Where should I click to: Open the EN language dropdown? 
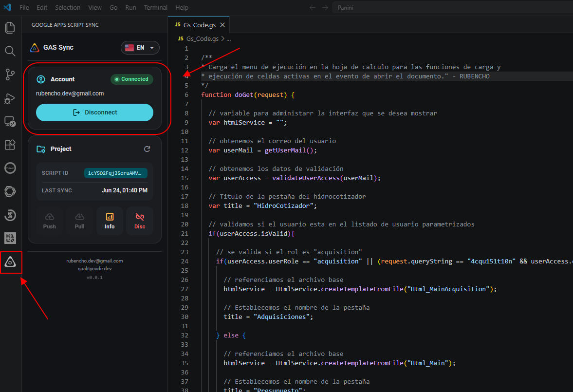pos(140,48)
